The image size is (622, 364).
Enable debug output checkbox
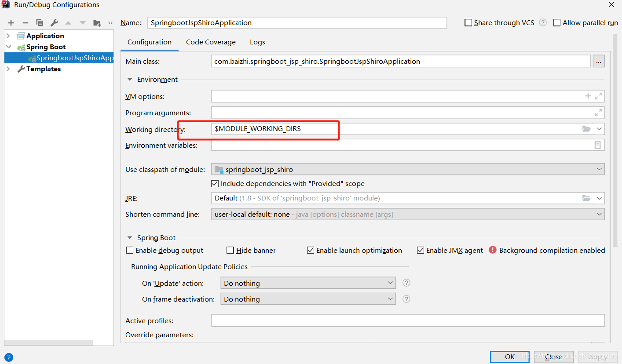[129, 250]
